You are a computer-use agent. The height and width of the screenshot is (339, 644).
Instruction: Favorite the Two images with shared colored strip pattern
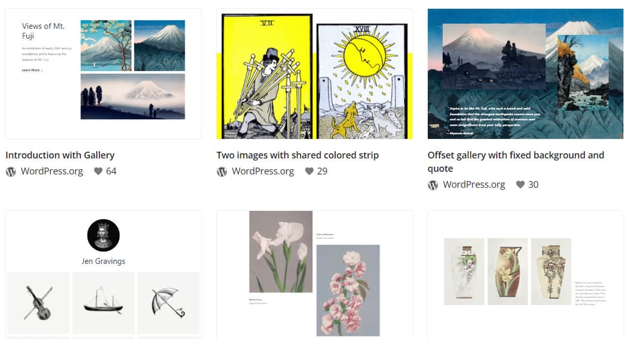pyautogui.click(x=309, y=171)
